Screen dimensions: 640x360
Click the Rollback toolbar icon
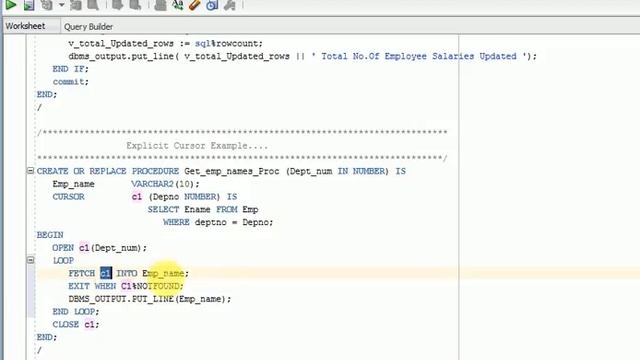click(x=135, y=4)
